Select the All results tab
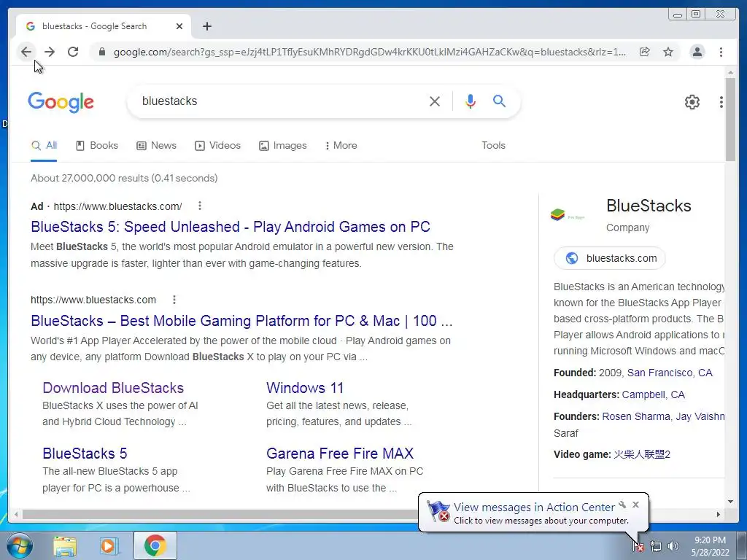The height and width of the screenshot is (560, 747). coord(44,146)
